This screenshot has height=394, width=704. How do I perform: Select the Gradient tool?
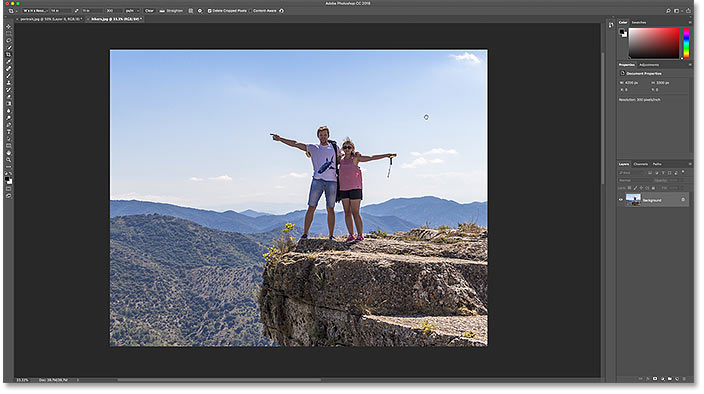tap(9, 103)
